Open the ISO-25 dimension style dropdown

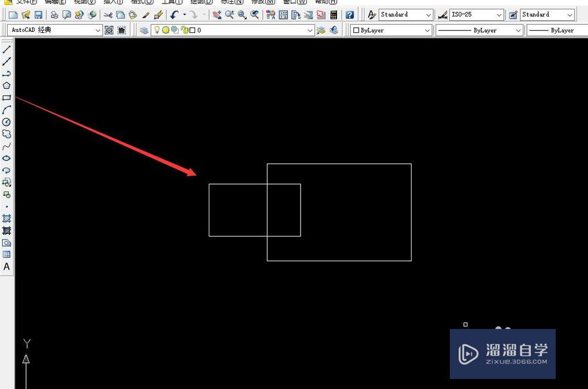click(500, 14)
